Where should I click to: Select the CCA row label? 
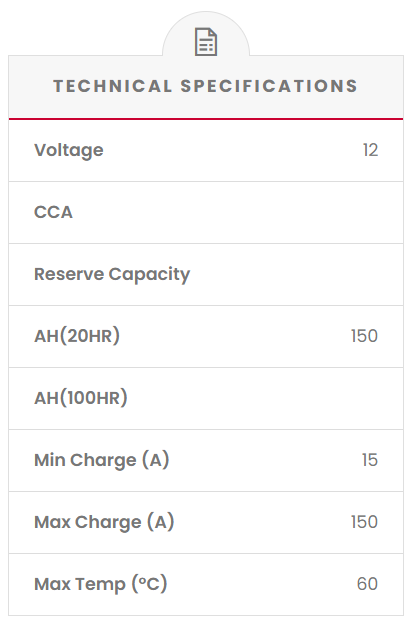point(53,212)
